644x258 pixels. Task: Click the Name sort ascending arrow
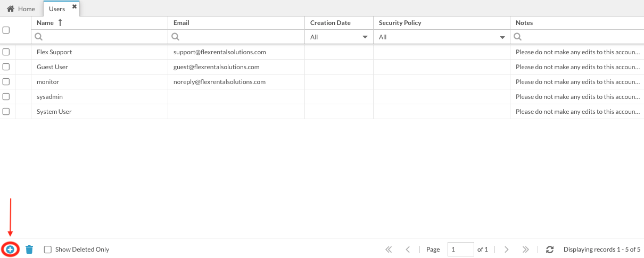60,23
